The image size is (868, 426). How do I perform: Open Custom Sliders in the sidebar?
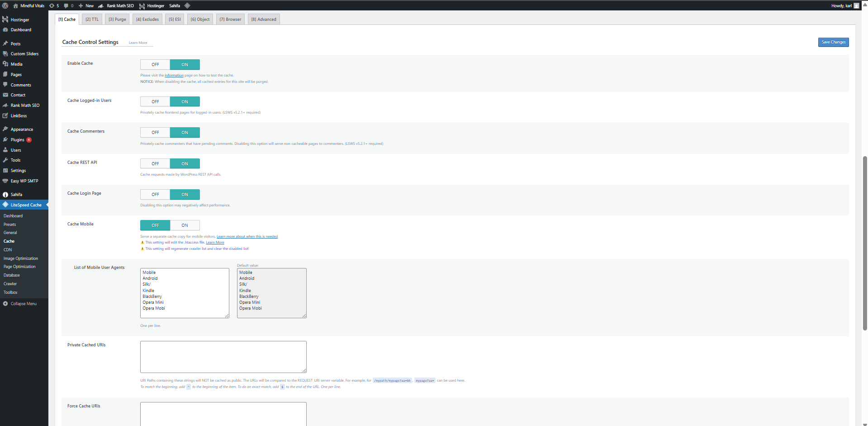[24, 53]
